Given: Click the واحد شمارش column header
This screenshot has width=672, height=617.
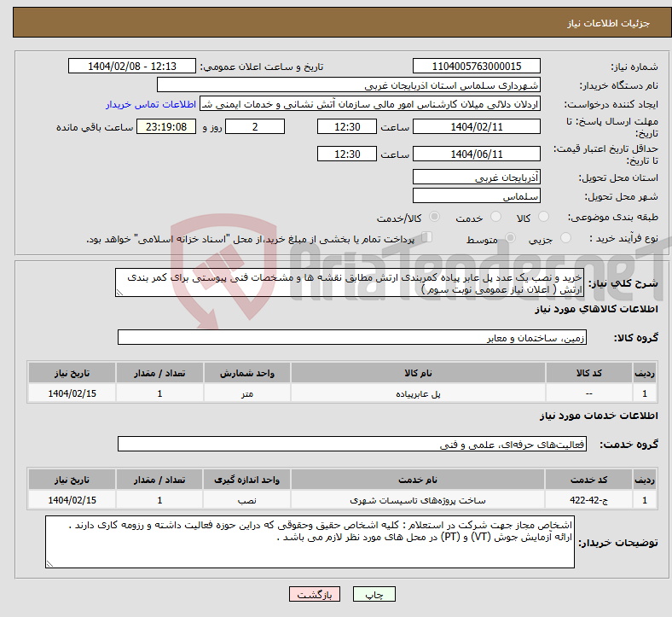Looking at the screenshot, I should point(247,373).
